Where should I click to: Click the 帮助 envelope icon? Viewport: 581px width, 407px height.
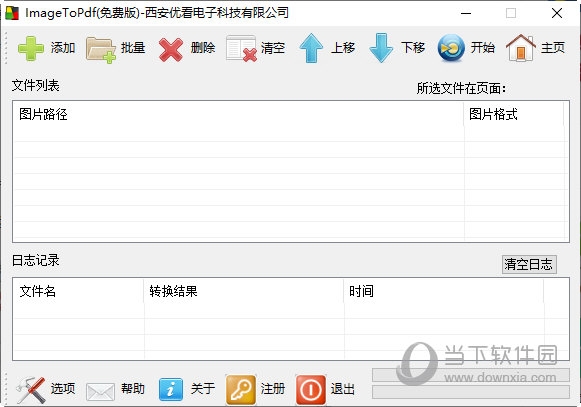pyautogui.click(x=100, y=392)
